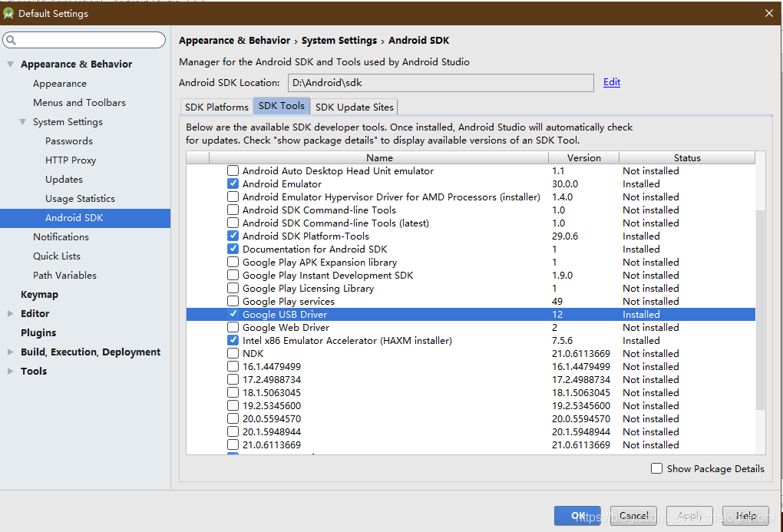Expand the Tools tree node

11,371
